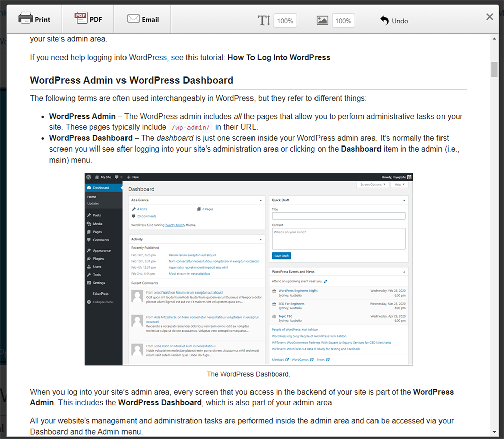Click the /wp-admin/ code snippet

(x=191, y=127)
